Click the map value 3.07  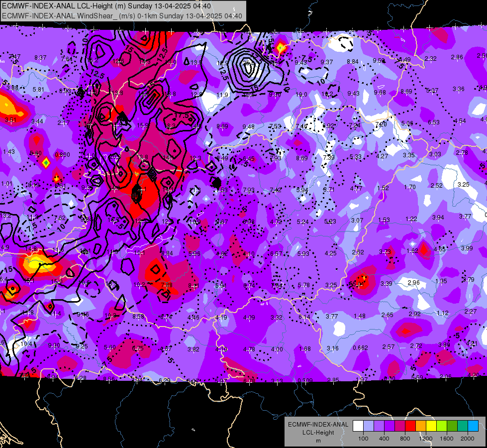(357, 220)
